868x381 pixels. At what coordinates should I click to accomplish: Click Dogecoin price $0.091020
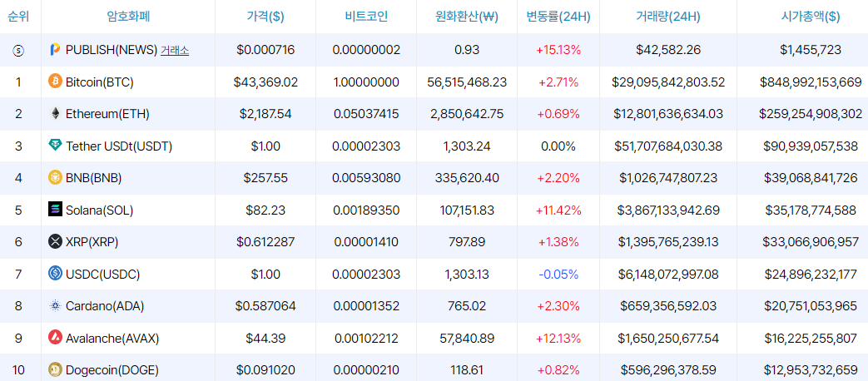click(265, 370)
